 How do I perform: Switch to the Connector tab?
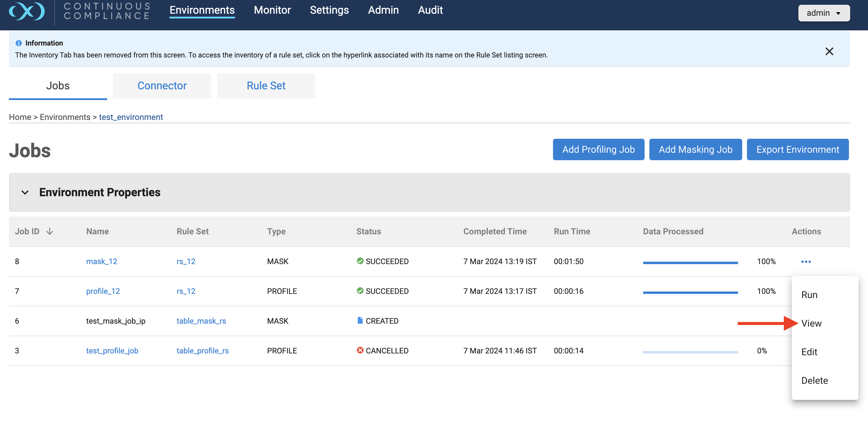[x=162, y=86]
